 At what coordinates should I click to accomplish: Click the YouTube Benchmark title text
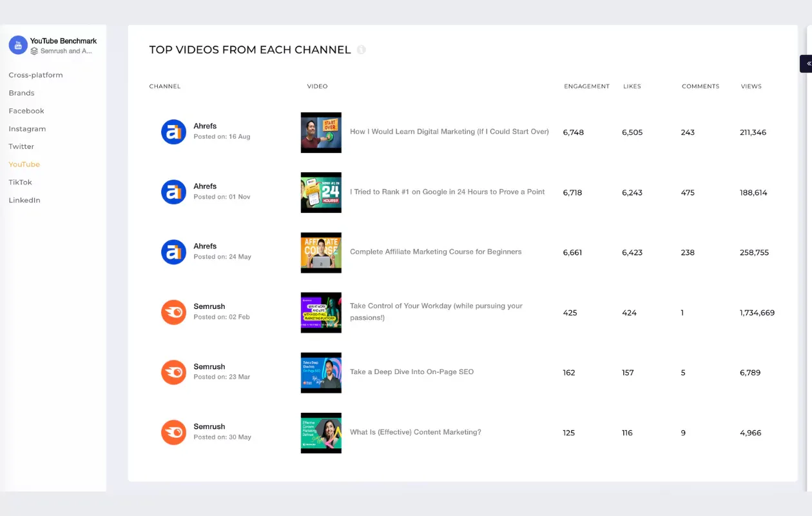63,41
